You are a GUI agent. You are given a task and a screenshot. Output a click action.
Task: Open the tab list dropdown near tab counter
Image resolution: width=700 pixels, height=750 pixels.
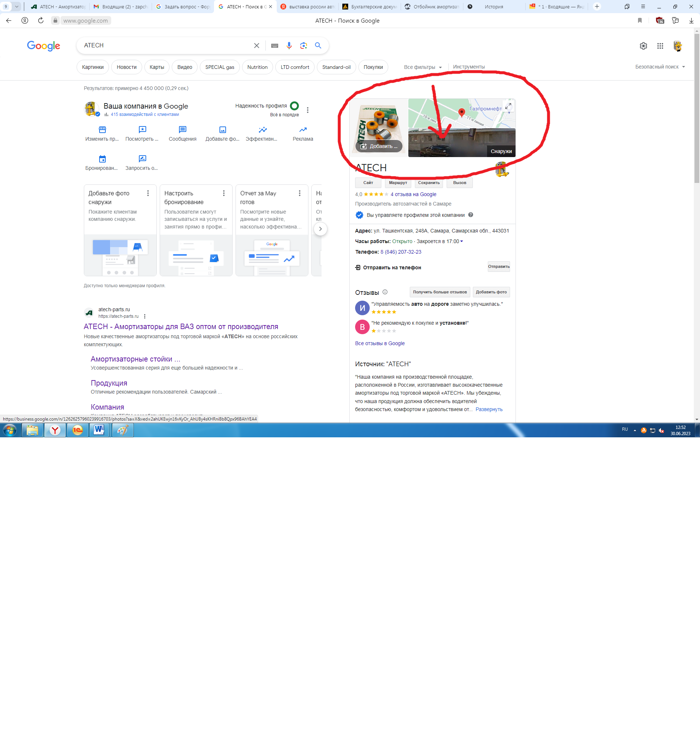point(17,7)
